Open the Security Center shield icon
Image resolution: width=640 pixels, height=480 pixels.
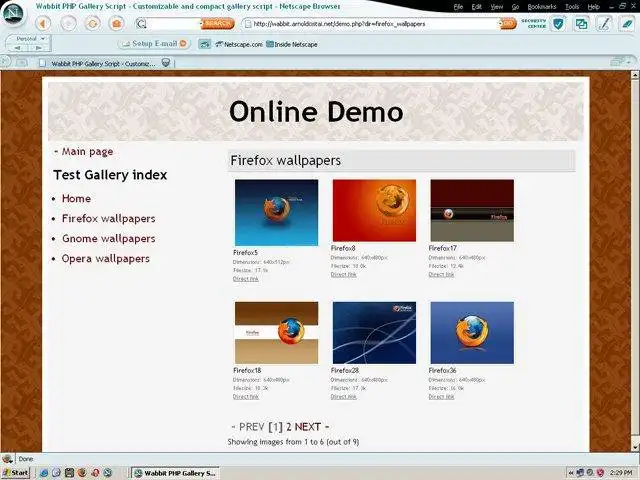(558, 24)
